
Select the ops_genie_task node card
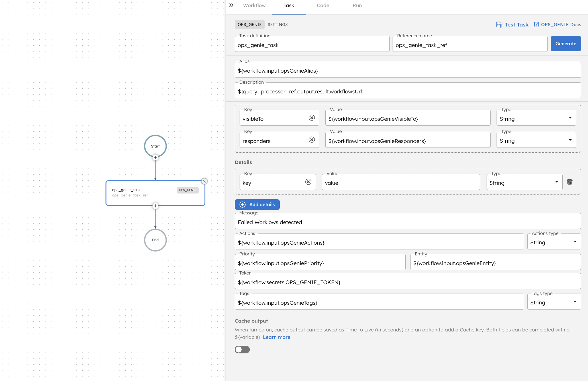(x=155, y=193)
